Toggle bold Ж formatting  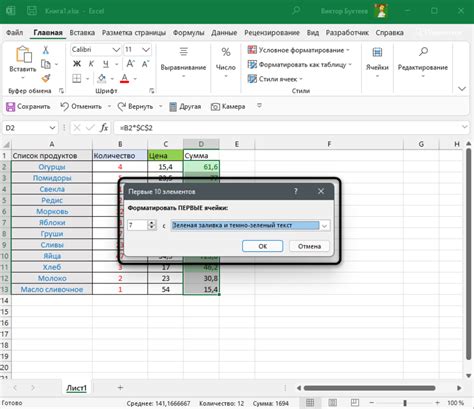pos(77,64)
